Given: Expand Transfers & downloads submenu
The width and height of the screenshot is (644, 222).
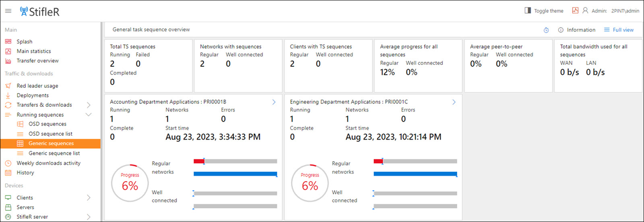Looking at the screenshot, I should (x=89, y=105).
